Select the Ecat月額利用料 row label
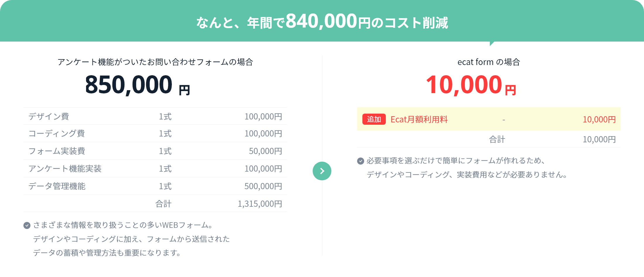 click(419, 119)
